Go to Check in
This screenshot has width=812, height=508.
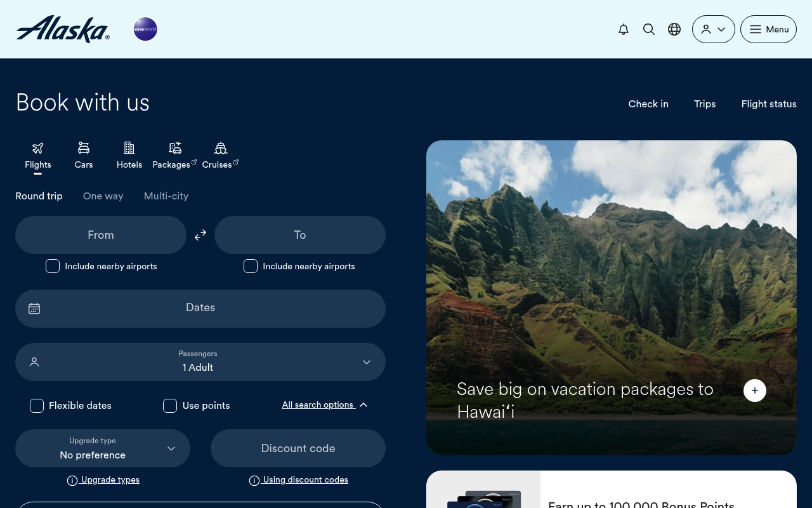(648, 104)
